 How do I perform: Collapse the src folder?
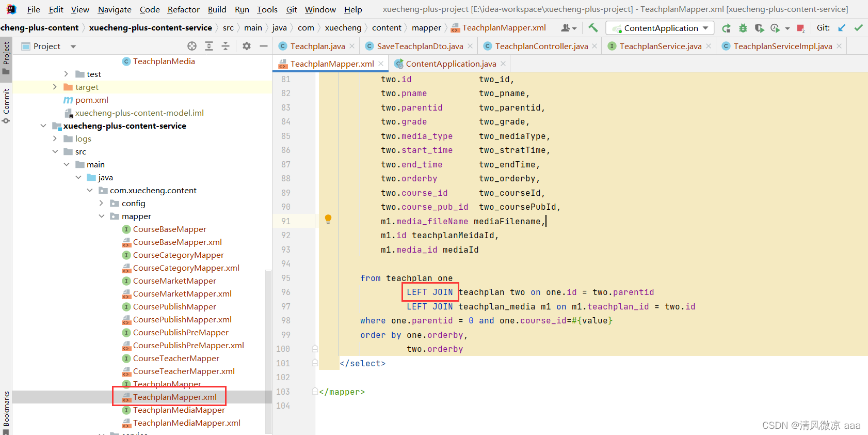(55, 151)
